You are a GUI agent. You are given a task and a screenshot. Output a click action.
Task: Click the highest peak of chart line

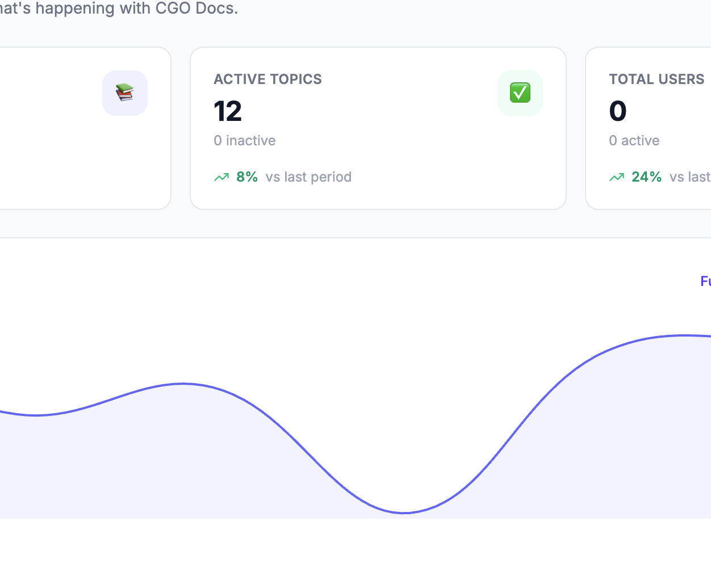pos(684,335)
